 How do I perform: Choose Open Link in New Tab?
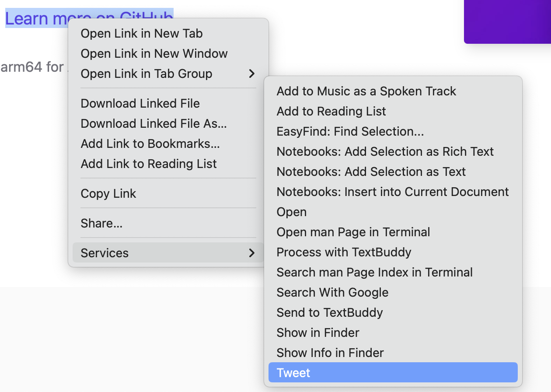pos(142,33)
